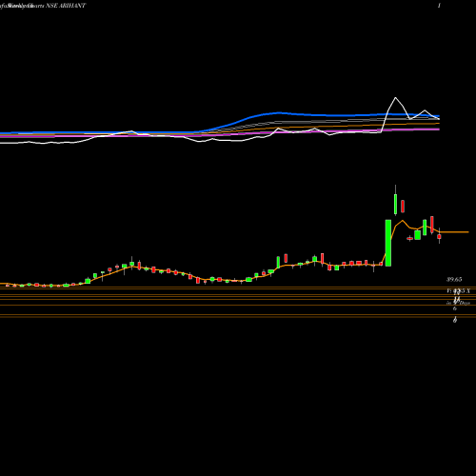Click the red candle right after the peak candle

tap(403, 207)
